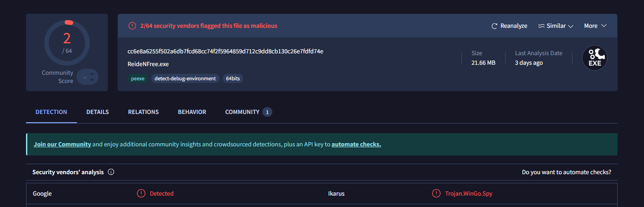644x207 pixels.
Task: Click Do you want to automate checks?
Action: [x=567, y=172]
